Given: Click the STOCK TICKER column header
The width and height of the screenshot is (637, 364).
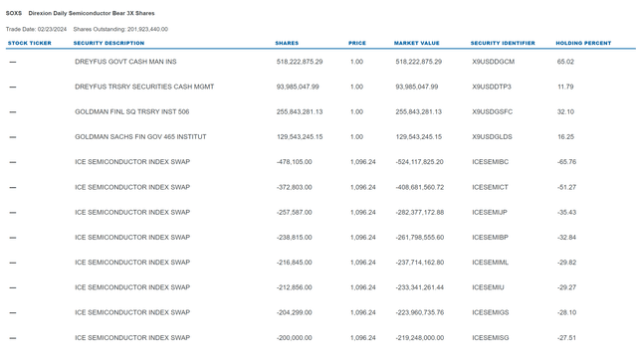Looking at the screenshot, I should coord(30,43).
